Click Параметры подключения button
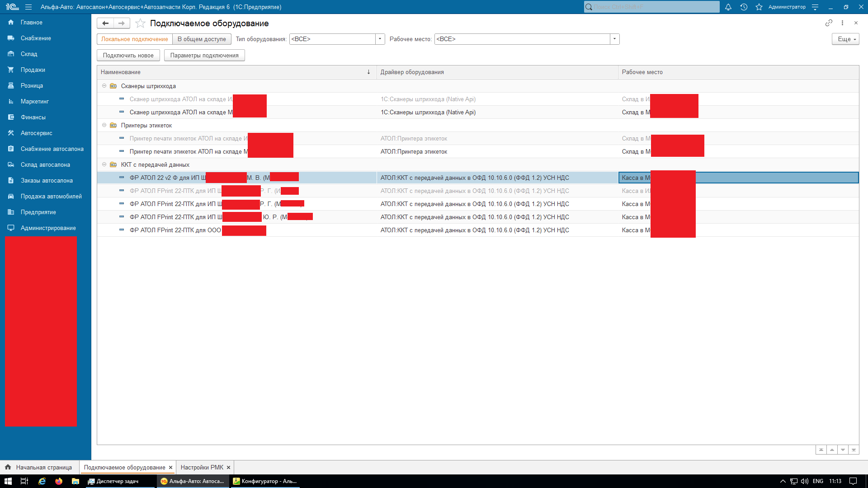 click(x=204, y=55)
